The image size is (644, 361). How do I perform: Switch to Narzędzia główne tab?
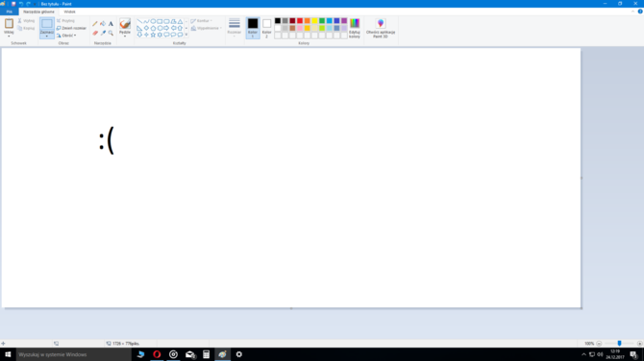click(x=38, y=12)
